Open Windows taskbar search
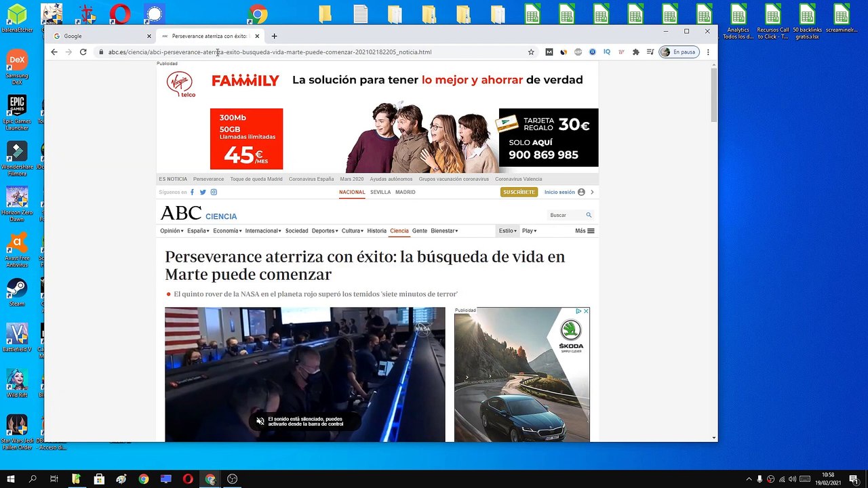 click(33, 479)
